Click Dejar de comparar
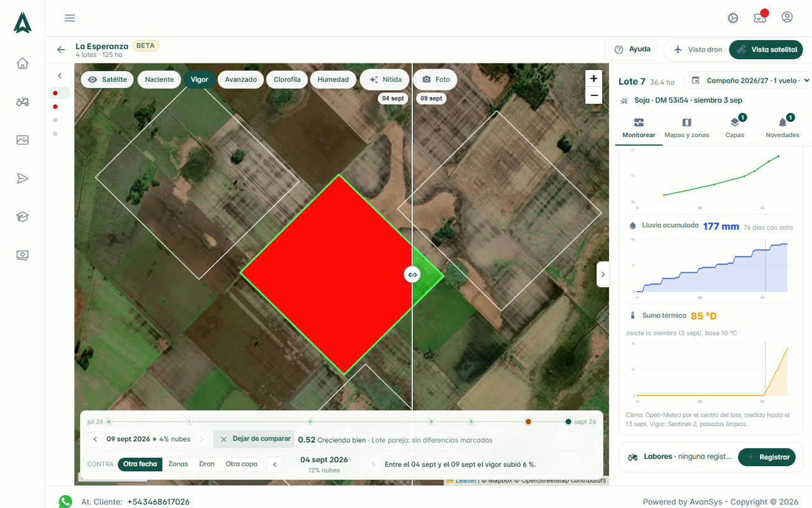This screenshot has width=812, height=508. coord(254,439)
